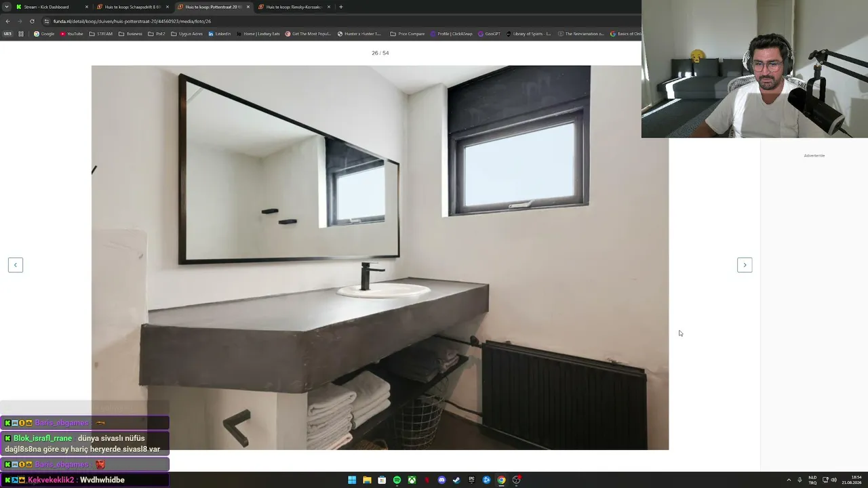Open the YouTube bookmark
This screenshot has height=488, width=868.
tap(71, 34)
